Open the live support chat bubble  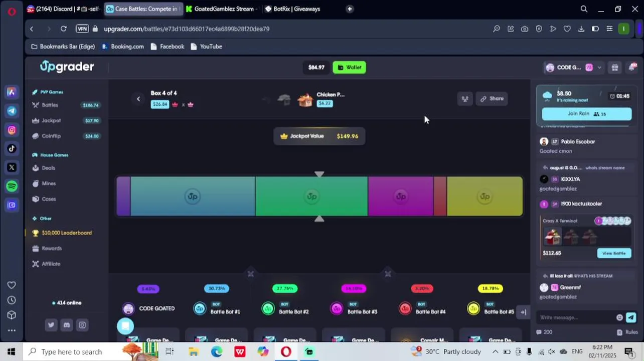pyautogui.click(x=125, y=326)
